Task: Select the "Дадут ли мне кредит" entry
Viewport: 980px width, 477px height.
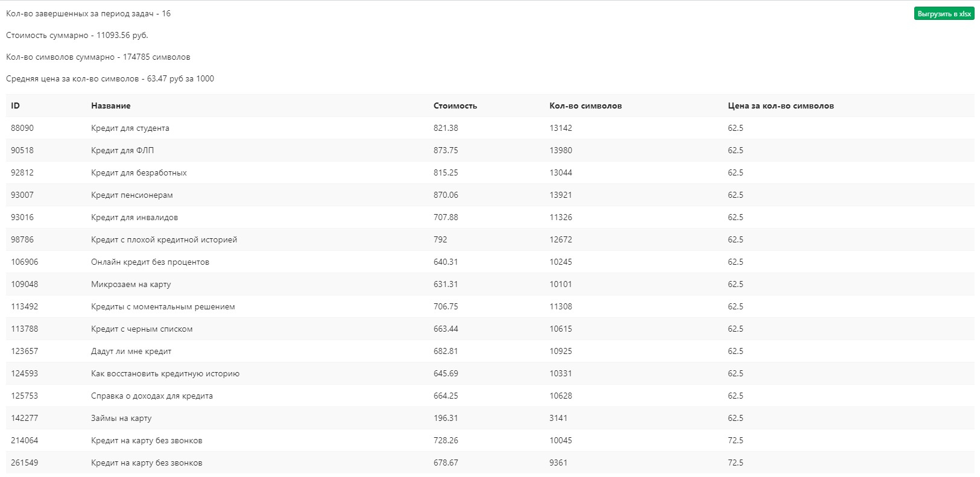Action: point(131,351)
